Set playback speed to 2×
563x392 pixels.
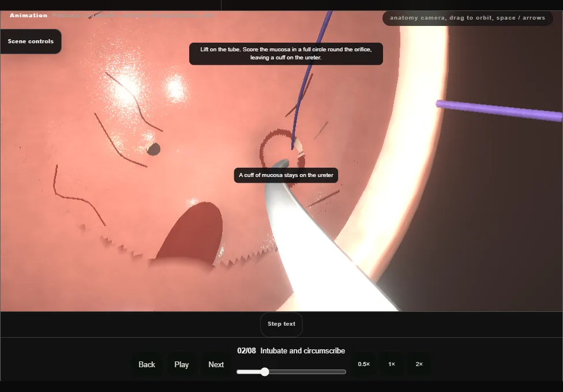(419, 364)
